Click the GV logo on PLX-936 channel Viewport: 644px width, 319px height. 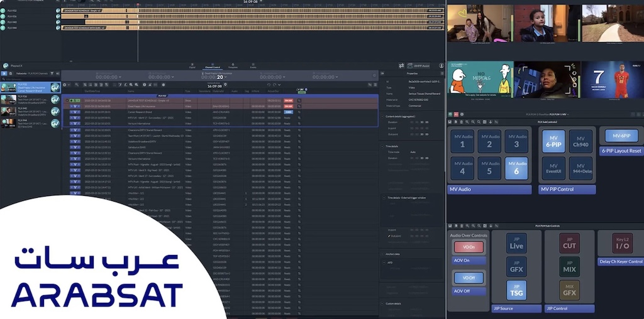[x=55, y=100]
